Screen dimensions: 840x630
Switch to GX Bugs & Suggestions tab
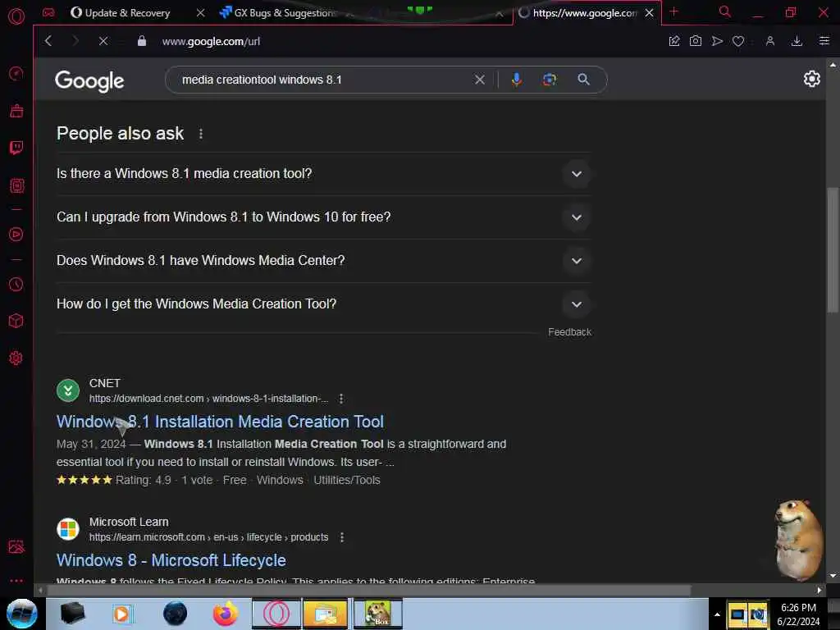pos(285,13)
